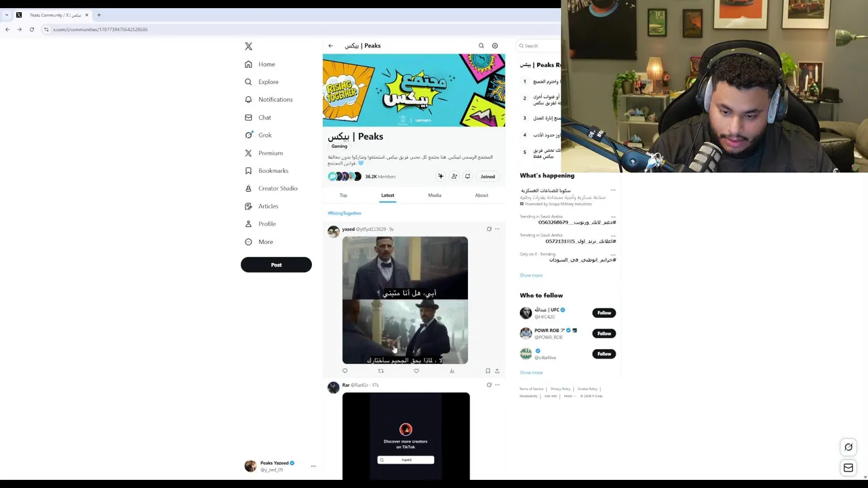
Task: Click Show more under What's happening
Action: coord(531,275)
